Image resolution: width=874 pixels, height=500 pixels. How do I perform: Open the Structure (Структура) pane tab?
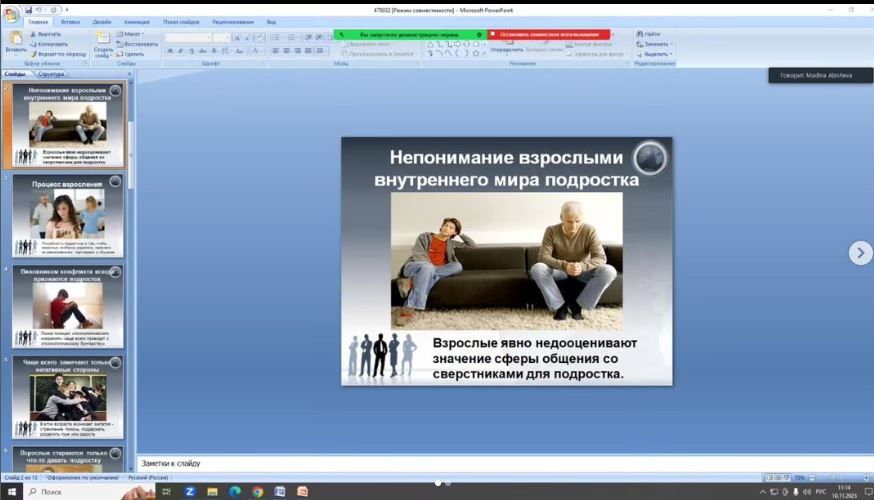(51, 74)
